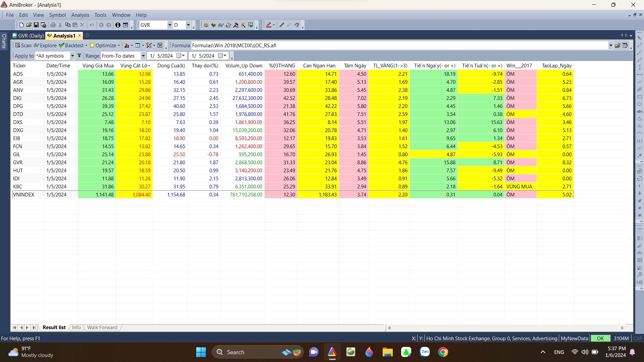Open the Charts side panel tab
The image size is (644, 362).
(x=4, y=41)
